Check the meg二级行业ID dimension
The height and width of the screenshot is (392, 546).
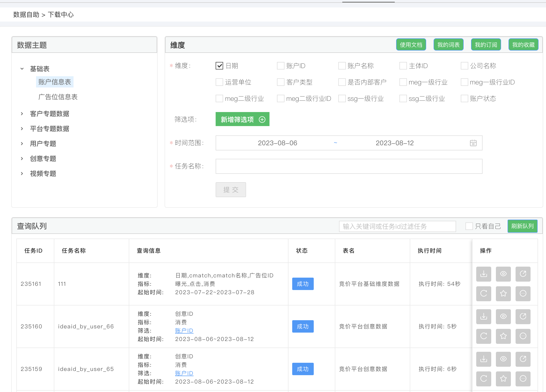(x=280, y=98)
